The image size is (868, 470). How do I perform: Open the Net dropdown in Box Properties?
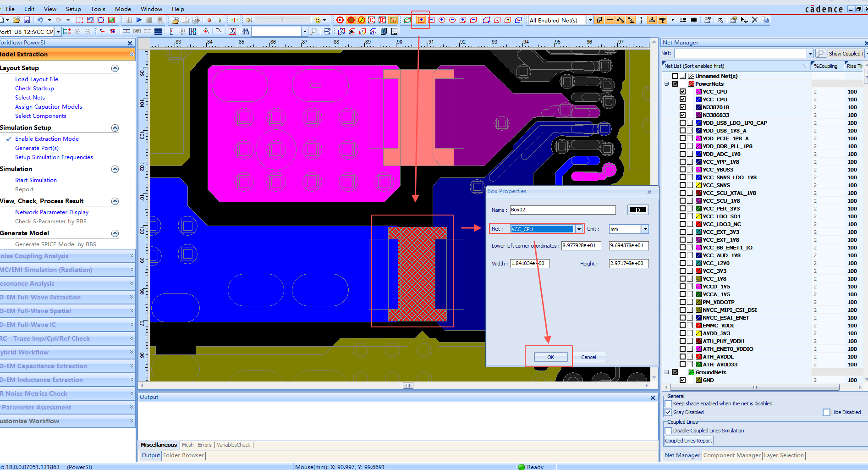coord(579,229)
